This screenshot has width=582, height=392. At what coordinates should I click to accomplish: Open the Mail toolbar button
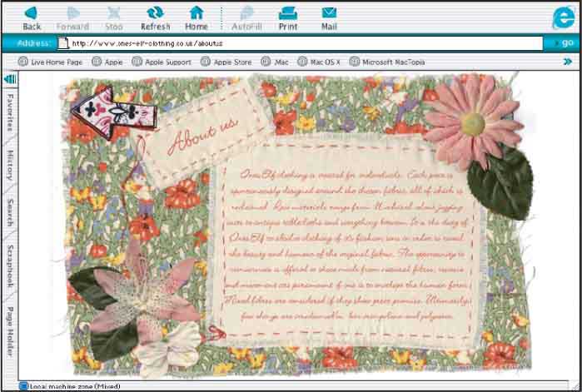pyautogui.click(x=329, y=13)
